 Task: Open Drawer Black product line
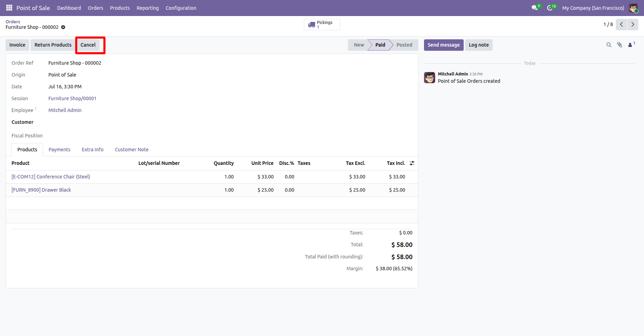tap(41, 190)
